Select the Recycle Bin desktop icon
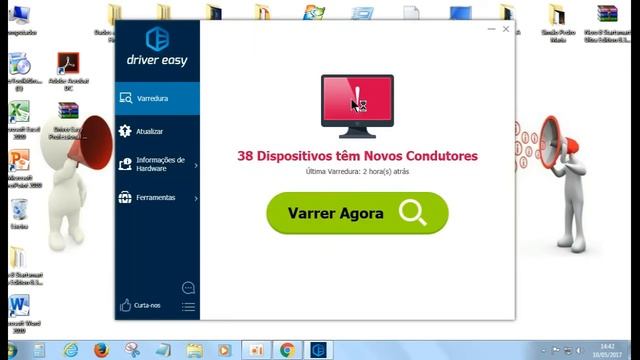The width and height of the screenshot is (640, 360). (19, 214)
